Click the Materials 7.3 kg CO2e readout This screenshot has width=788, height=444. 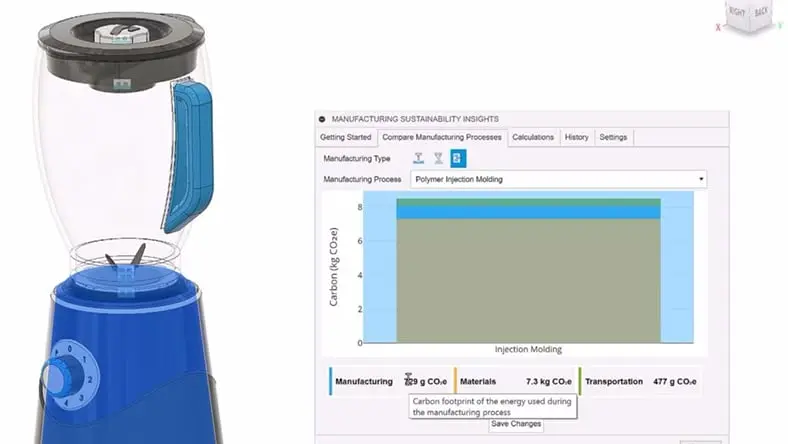[x=516, y=382]
